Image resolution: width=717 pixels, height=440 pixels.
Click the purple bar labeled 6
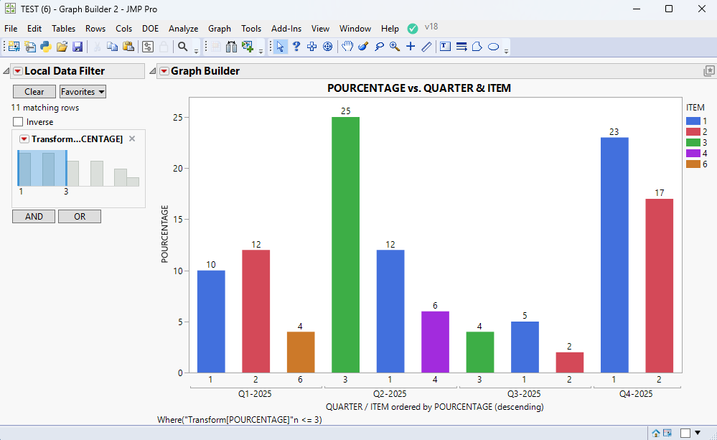click(435, 342)
